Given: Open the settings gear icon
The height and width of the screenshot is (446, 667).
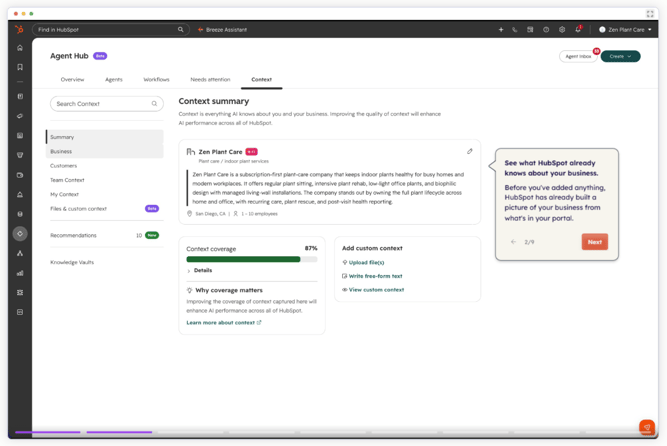Looking at the screenshot, I should pyautogui.click(x=562, y=30).
